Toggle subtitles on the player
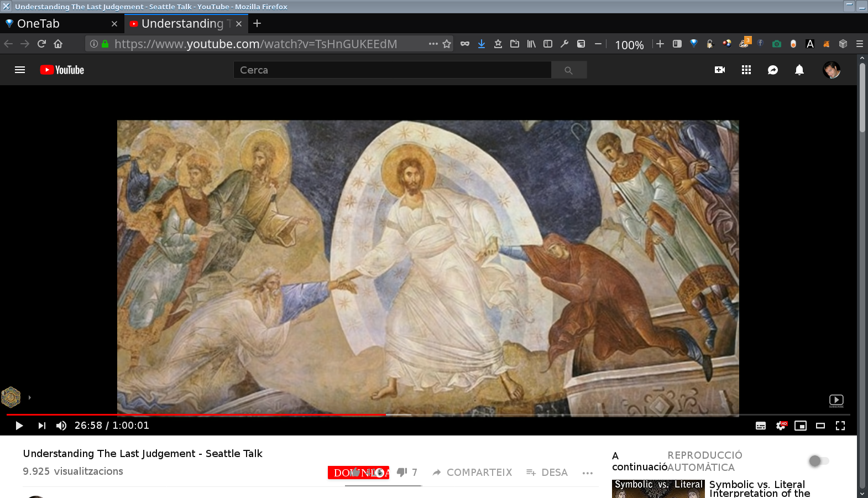The width and height of the screenshot is (868, 498). click(761, 426)
